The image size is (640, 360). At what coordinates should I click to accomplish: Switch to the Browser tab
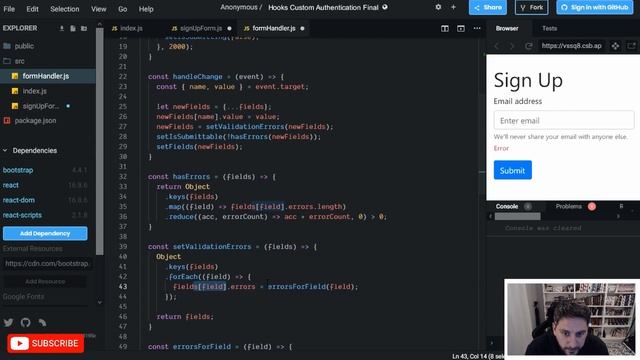[x=507, y=28]
